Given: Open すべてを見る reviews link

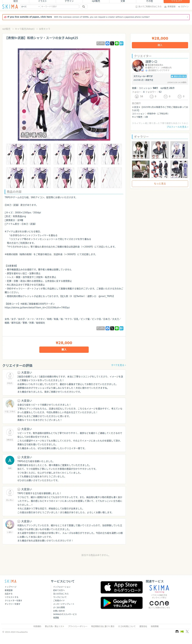Looking at the screenshot, I should click(x=118, y=365).
